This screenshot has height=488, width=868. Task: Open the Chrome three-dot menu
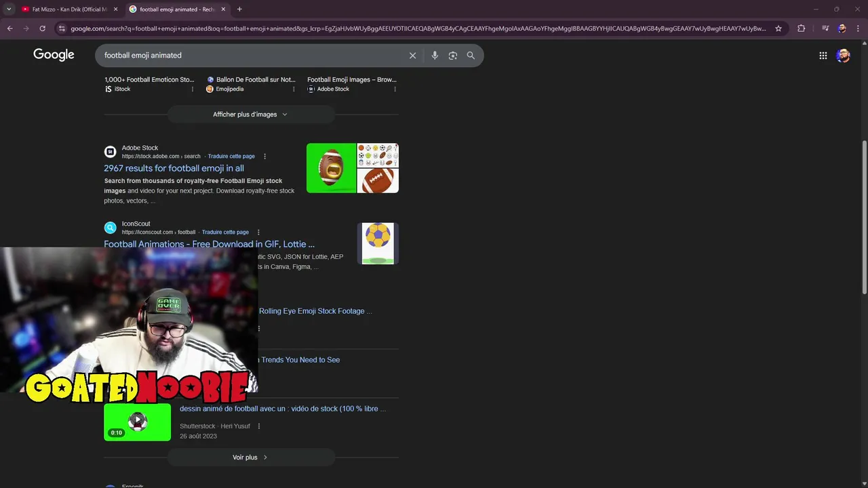(x=858, y=28)
